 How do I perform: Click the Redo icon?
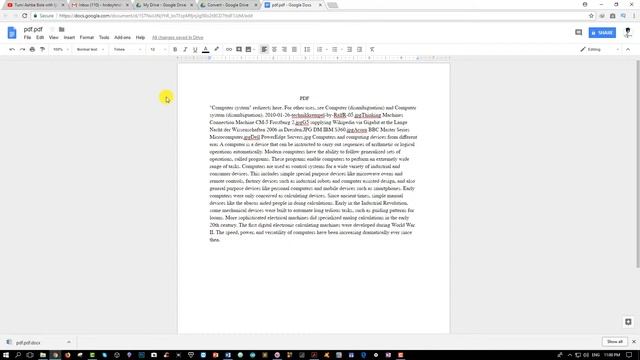click(x=22, y=49)
